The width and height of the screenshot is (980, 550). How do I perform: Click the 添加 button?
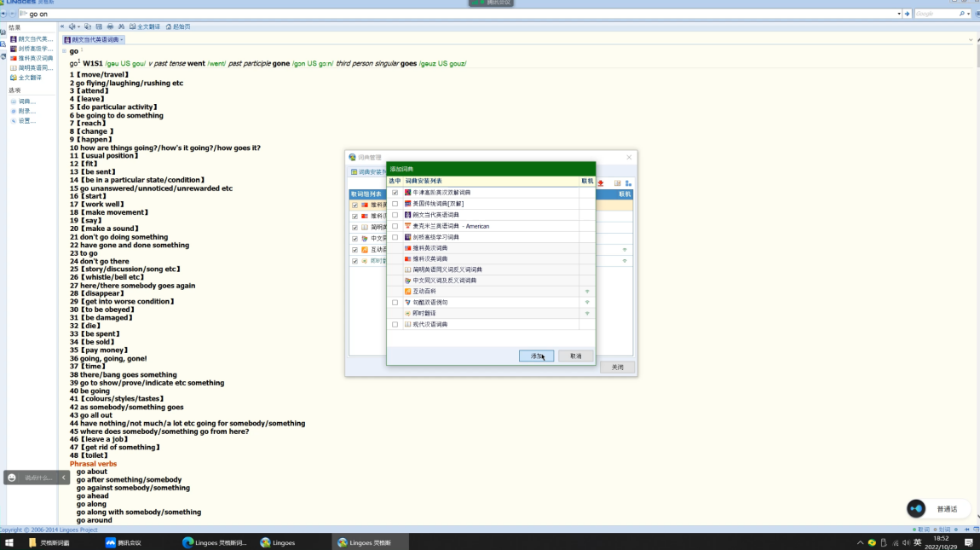pyautogui.click(x=536, y=356)
